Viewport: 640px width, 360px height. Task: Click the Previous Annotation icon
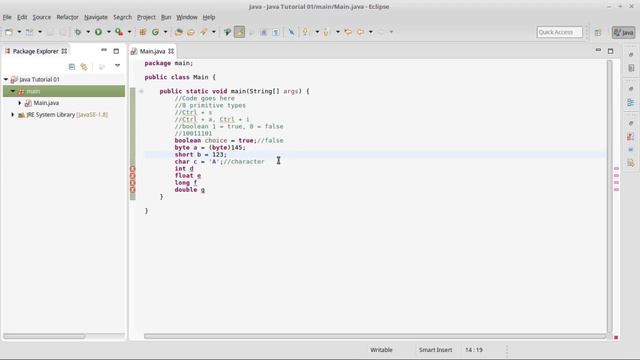pyautogui.click(x=326, y=32)
